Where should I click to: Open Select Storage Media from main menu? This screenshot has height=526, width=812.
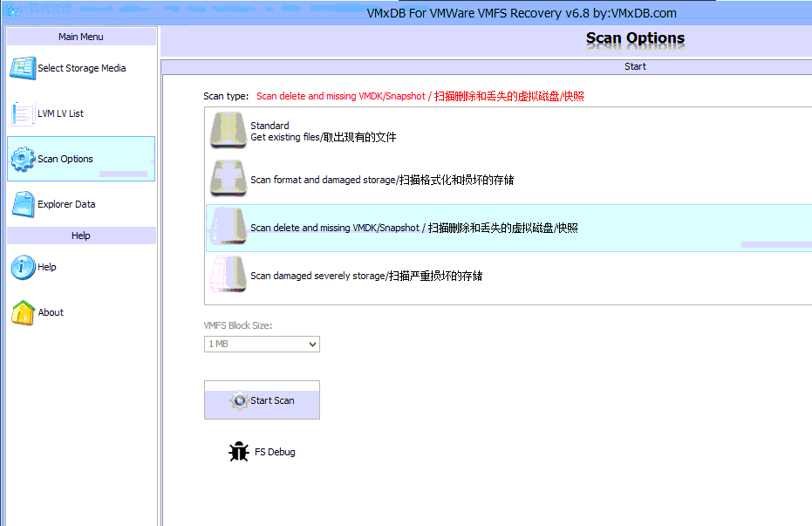(81, 68)
